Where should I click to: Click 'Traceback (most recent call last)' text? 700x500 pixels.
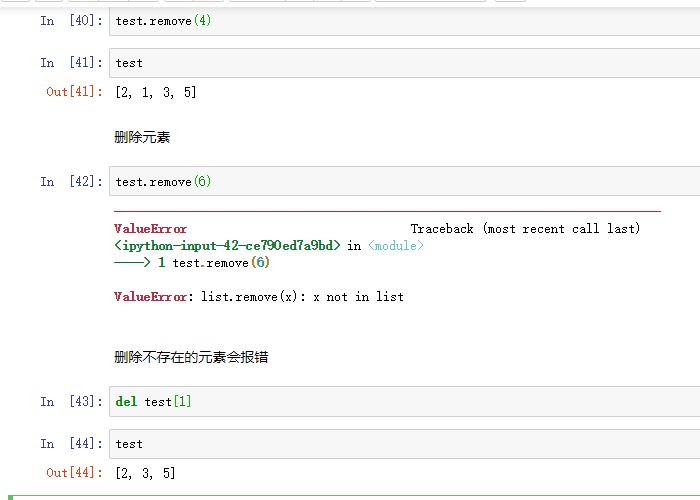click(525, 229)
